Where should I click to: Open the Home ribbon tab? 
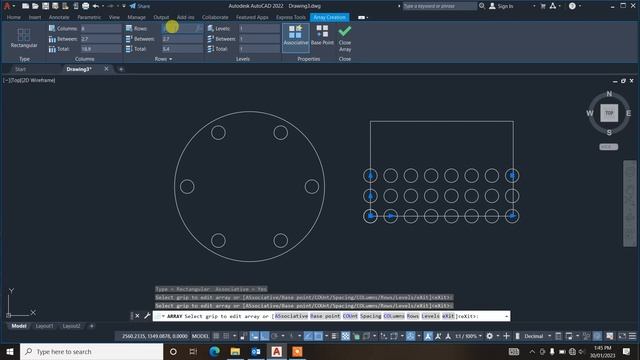coord(13,17)
